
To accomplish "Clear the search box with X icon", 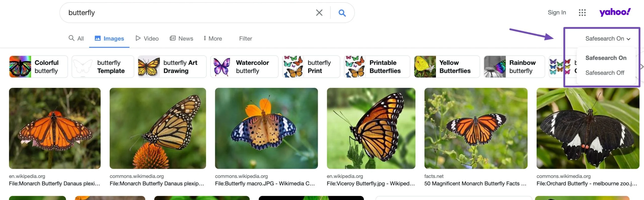I will tap(319, 13).
